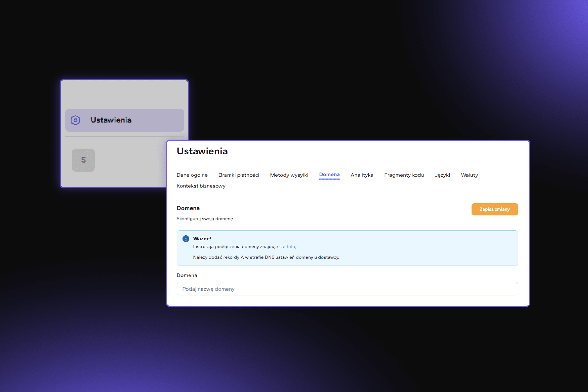This screenshot has height=392, width=588.
Task: Open the Waluty tab
Action: click(x=469, y=175)
